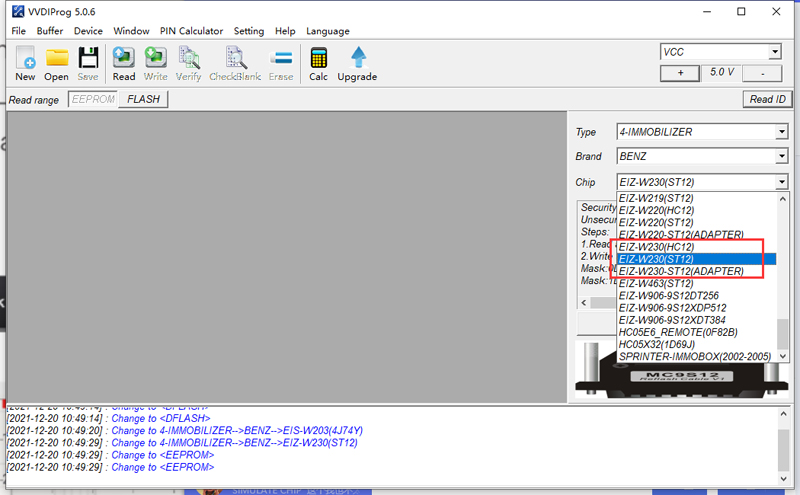Open the Device menu

pos(88,31)
